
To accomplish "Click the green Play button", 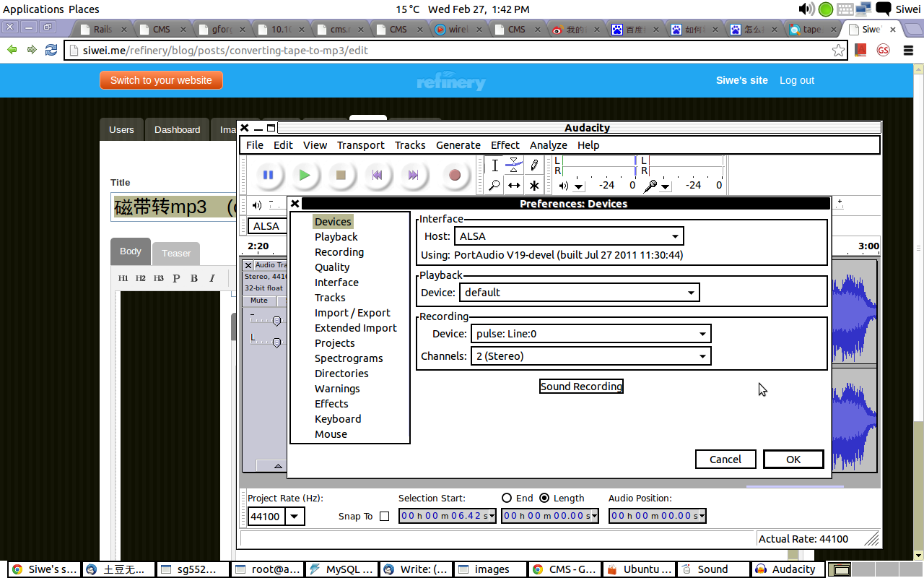I will coord(304,174).
